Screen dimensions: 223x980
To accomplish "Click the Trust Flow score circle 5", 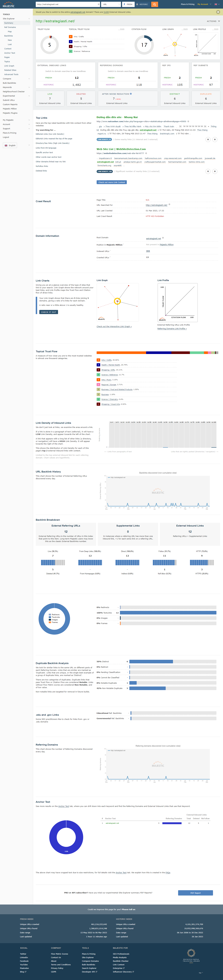I will pyautogui.click(x=49, y=45).
